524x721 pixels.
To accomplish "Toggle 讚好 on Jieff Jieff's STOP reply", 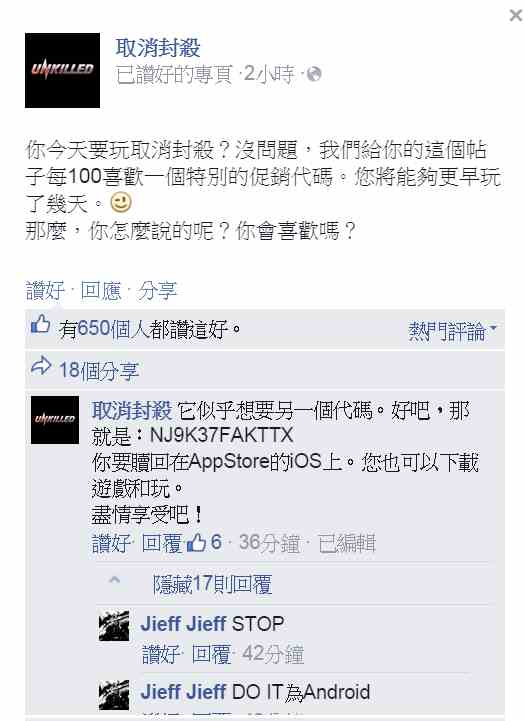I will coord(161,654).
